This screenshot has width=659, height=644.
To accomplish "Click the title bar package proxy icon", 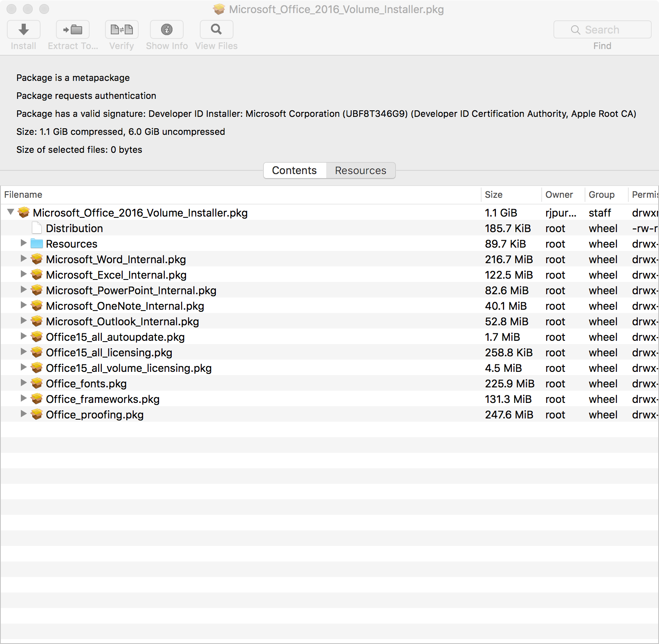I will coord(219,9).
